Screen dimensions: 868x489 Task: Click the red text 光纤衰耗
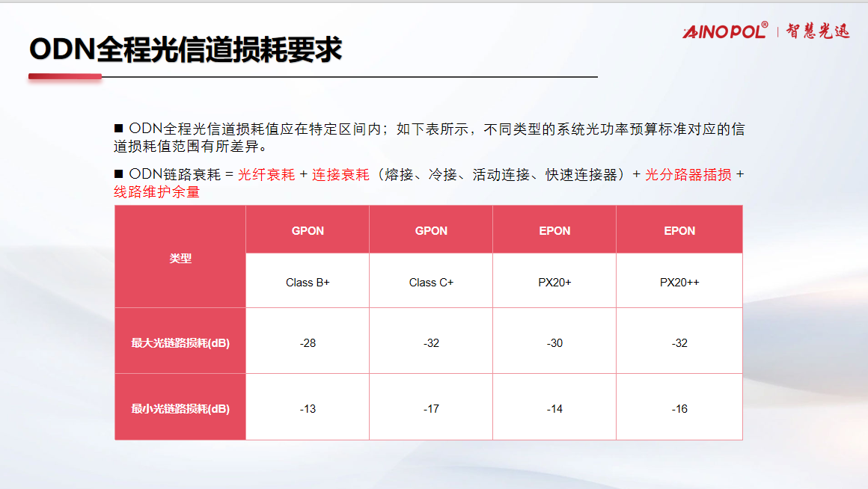pyautogui.click(x=266, y=175)
